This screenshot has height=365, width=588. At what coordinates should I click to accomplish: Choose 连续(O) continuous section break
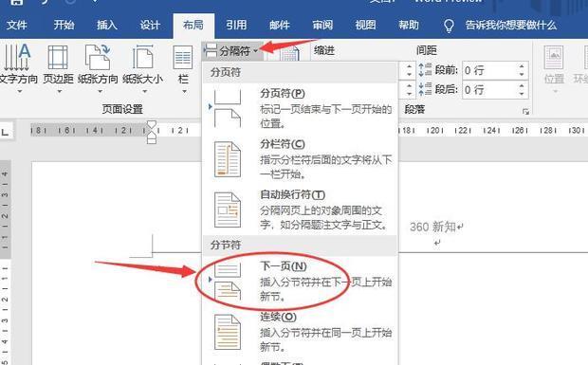pos(300,332)
